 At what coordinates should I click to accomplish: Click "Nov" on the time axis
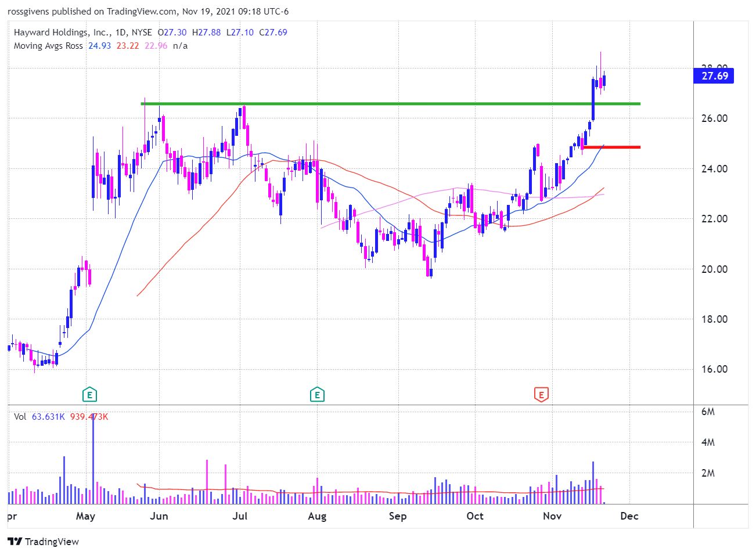[x=552, y=516]
